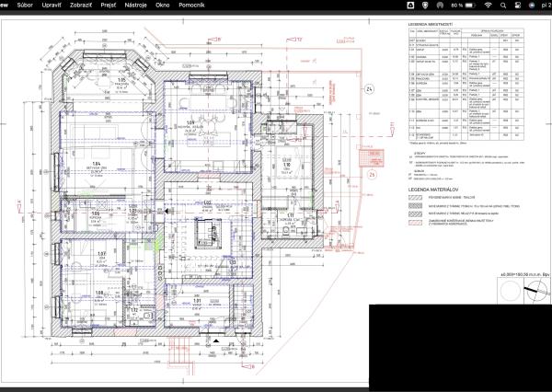This screenshot has height=392, width=552.
Task: Click the grid axis marker circle 24
Action: coord(369,90)
